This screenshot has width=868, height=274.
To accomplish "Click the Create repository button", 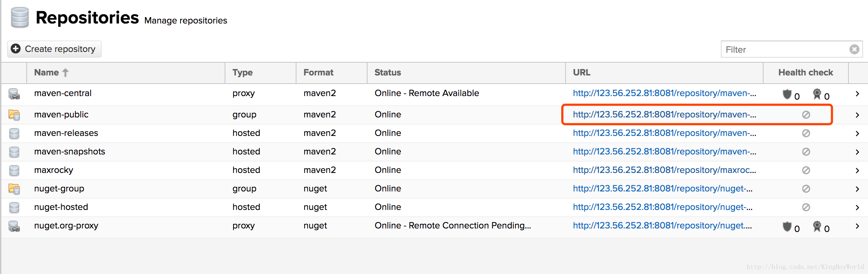I will [54, 49].
